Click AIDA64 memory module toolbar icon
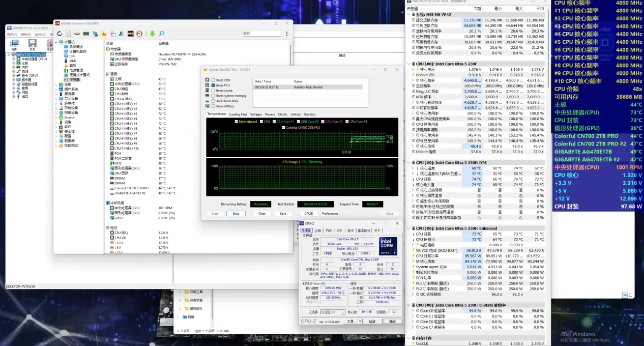 point(86,34)
